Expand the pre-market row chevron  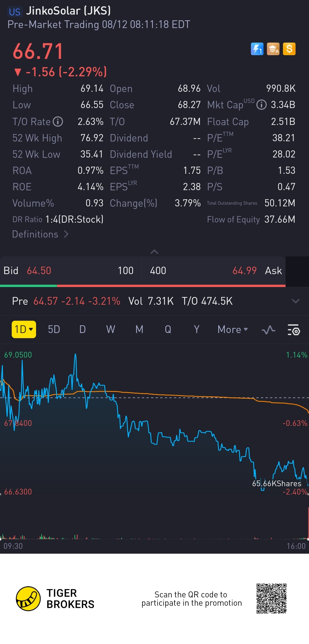[x=295, y=301]
